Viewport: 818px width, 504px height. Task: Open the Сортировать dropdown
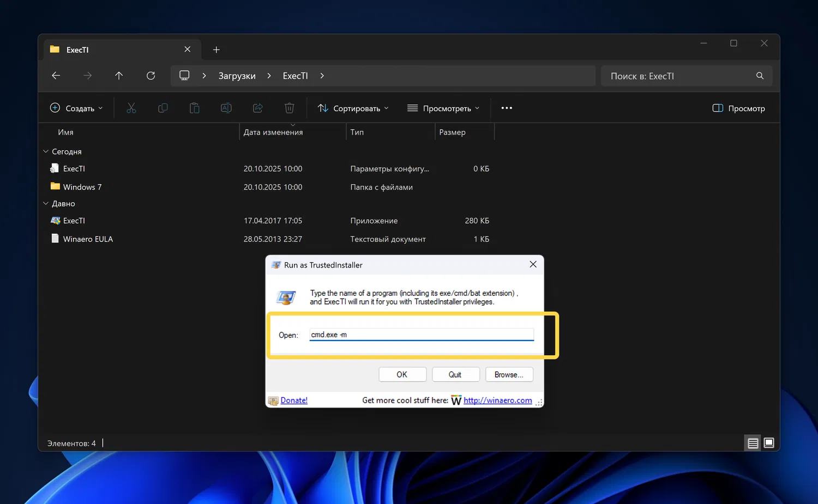click(353, 108)
